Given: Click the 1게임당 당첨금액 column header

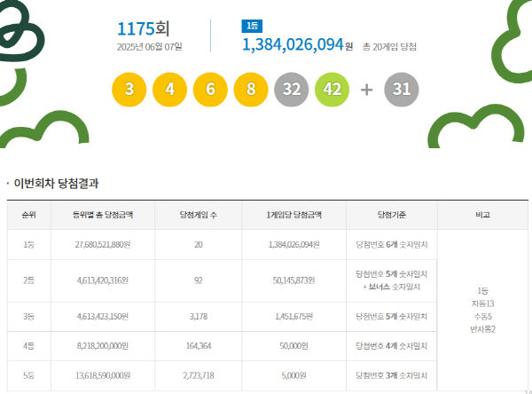Looking at the screenshot, I should point(293,215).
